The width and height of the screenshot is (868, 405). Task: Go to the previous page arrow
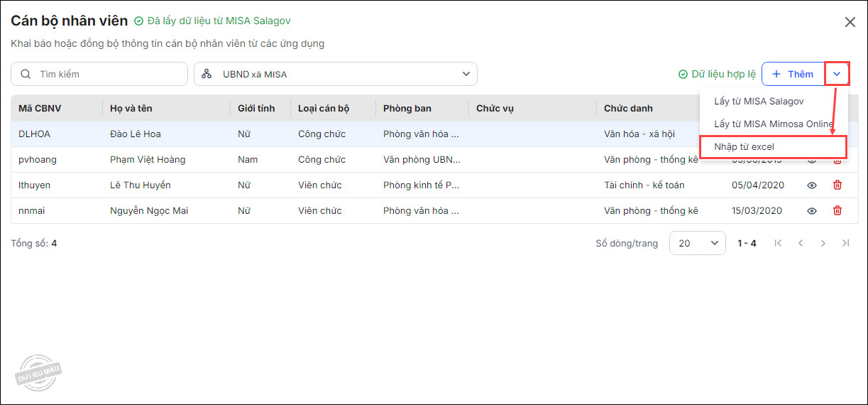coord(801,243)
